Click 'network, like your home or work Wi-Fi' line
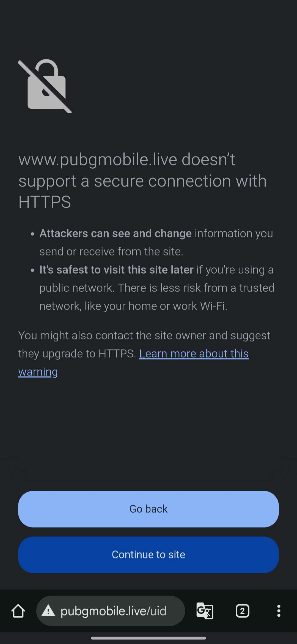297x644 pixels. click(133, 306)
